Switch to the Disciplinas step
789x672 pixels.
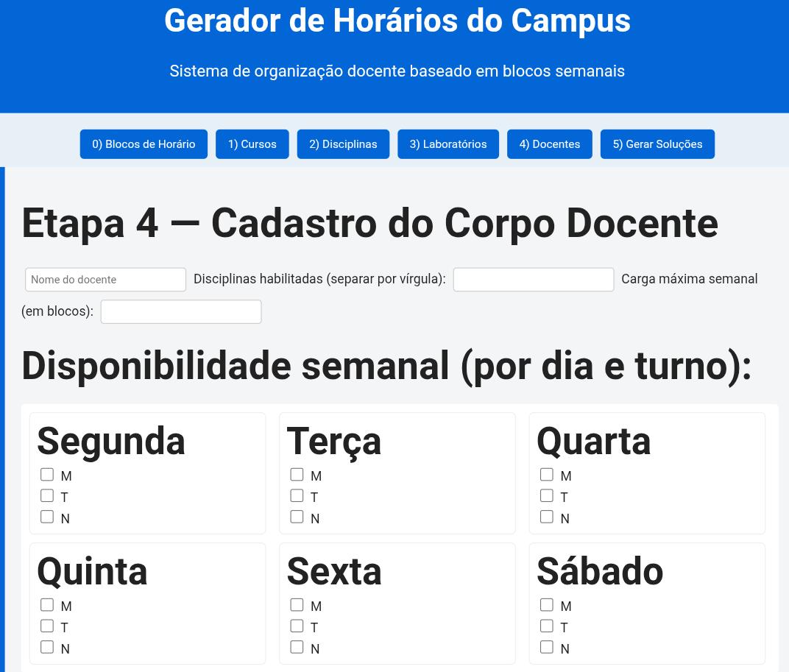tap(343, 144)
